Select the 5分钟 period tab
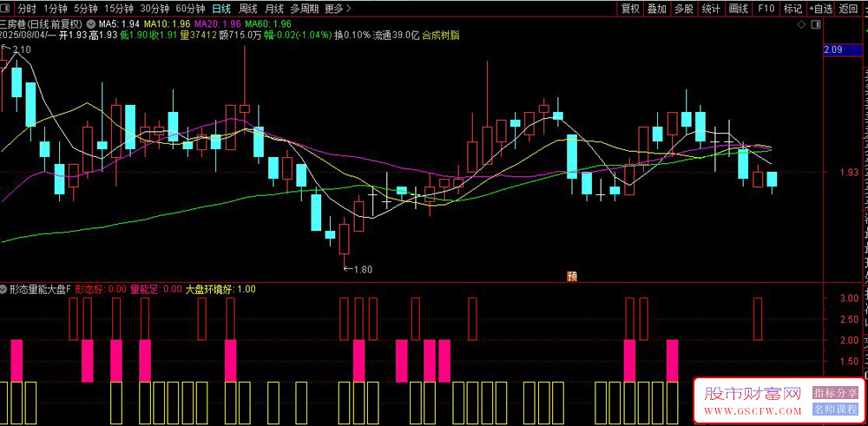This screenshot has width=868, height=426. point(85,9)
